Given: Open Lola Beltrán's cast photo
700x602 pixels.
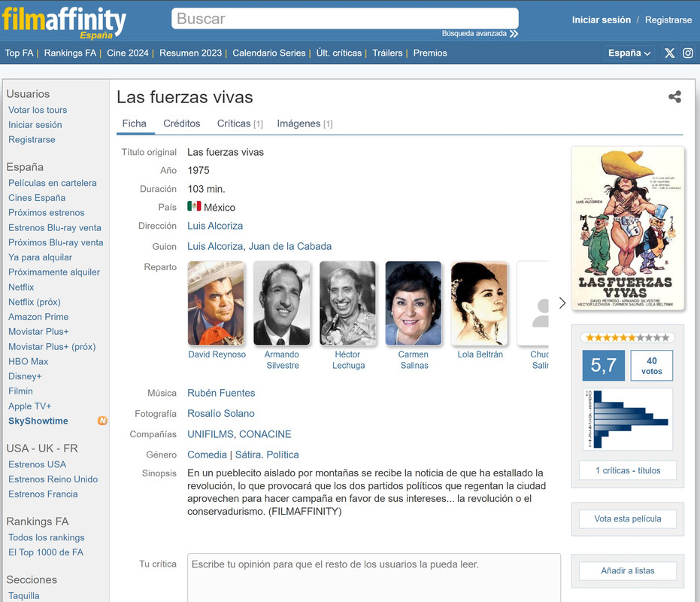Looking at the screenshot, I should coord(480,303).
